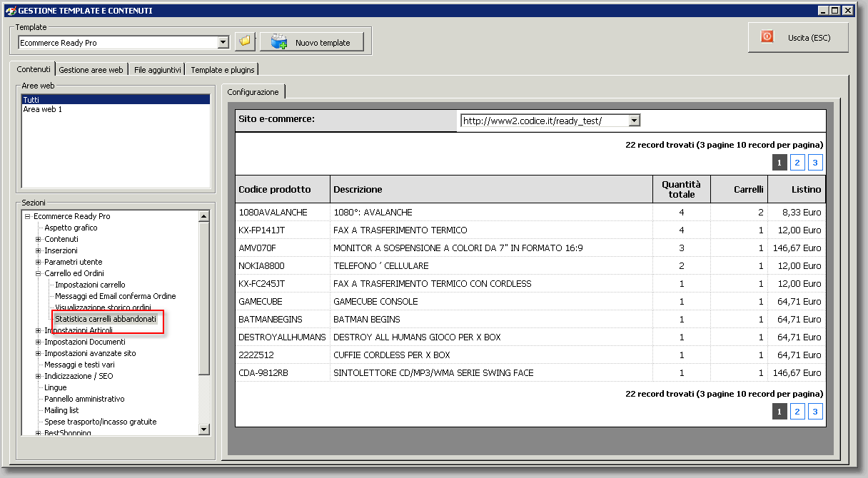Go to page 3 in top pagination

[815, 163]
